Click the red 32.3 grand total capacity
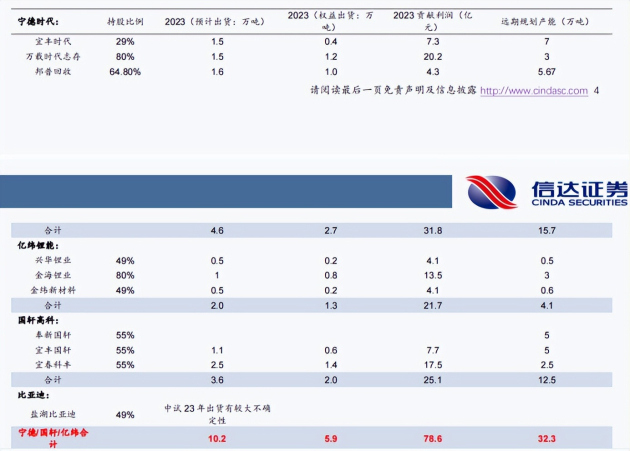Image resolution: width=630 pixels, height=451 pixels. (x=547, y=439)
